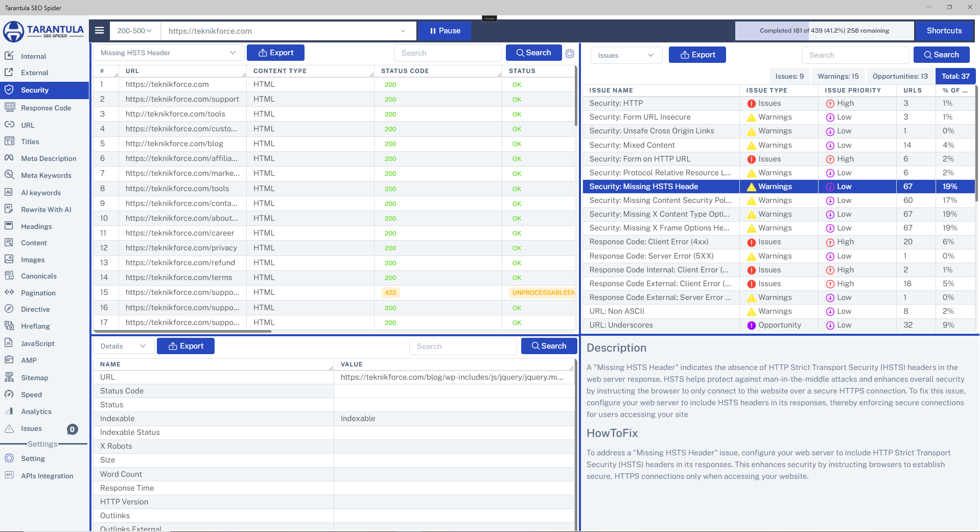Click the Tarantula SEO Spider logo
980x532 pixels.
[43, 31]
